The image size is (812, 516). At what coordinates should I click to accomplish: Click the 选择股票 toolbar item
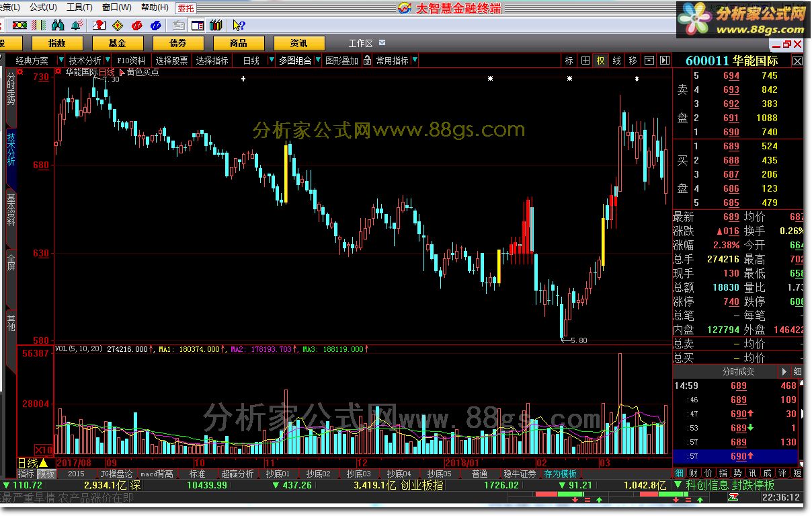pyautogui.click(x=172, y=61)
